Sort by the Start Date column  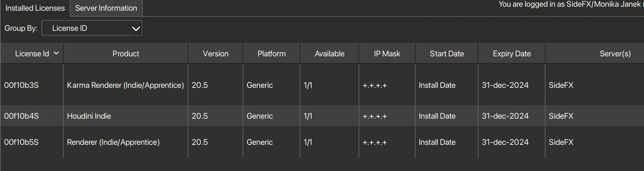[x=447, y=54]
